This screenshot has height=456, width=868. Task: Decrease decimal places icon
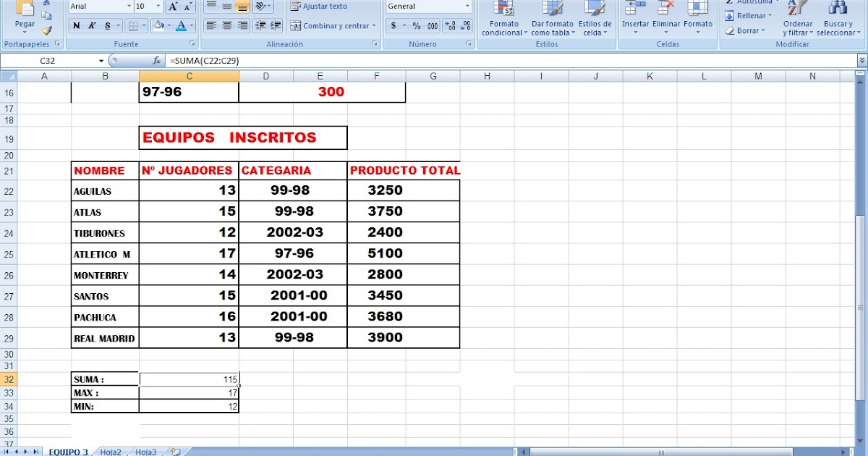click(x=465, y=26)
